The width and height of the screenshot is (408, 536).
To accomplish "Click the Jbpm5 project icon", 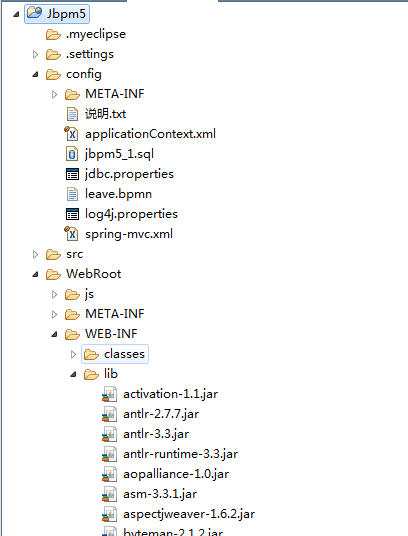I will pyautogui.click(x=34, y=13).
